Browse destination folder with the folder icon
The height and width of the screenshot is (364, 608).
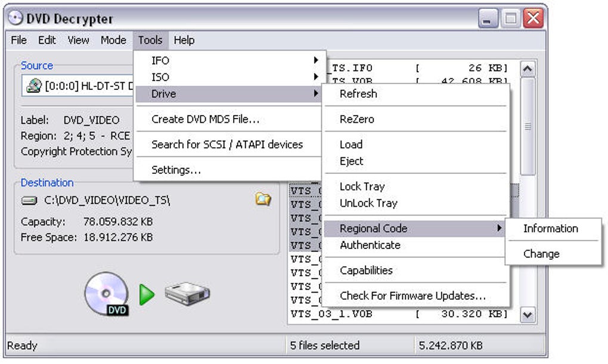pyautogui.click(x=263, y=199)
